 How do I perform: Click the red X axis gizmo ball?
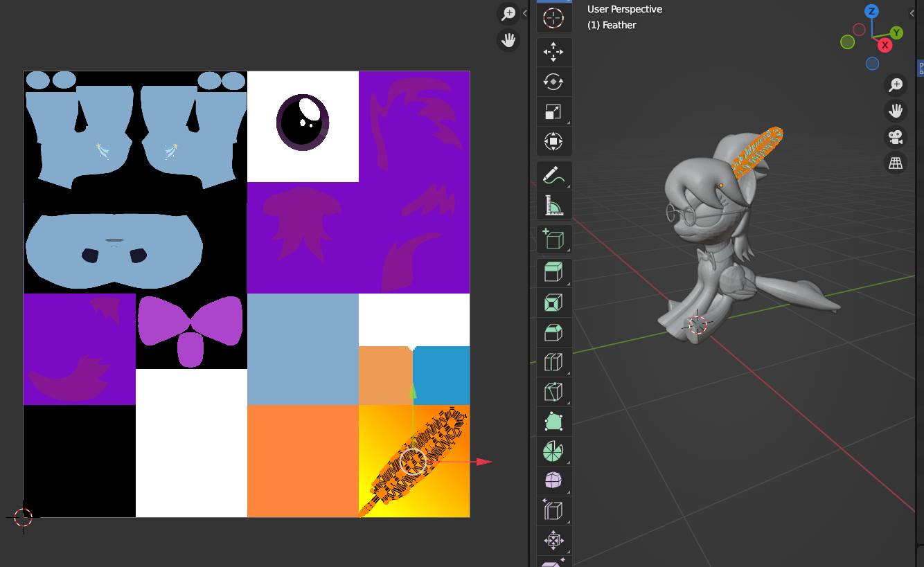click(885, 45)
